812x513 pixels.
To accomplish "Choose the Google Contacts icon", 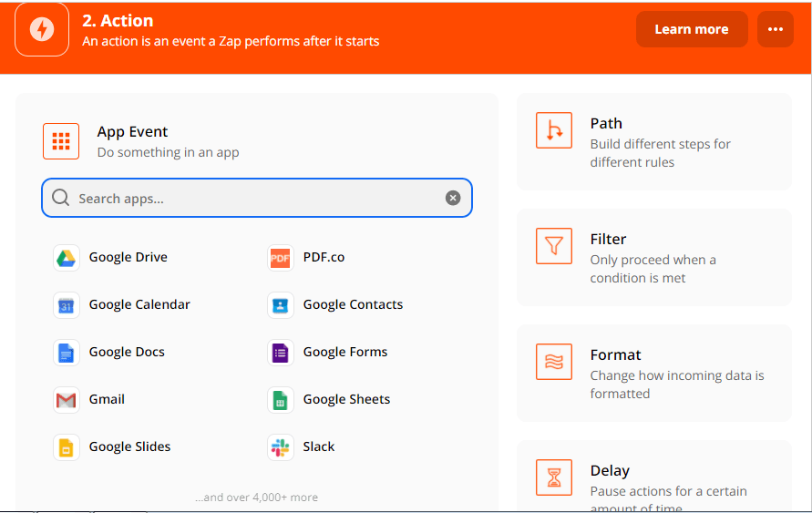I will click(x=281, y=305).
